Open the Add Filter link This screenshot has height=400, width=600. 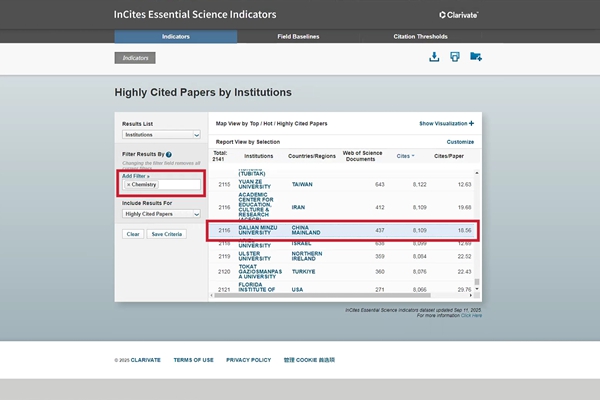[134, 175]
